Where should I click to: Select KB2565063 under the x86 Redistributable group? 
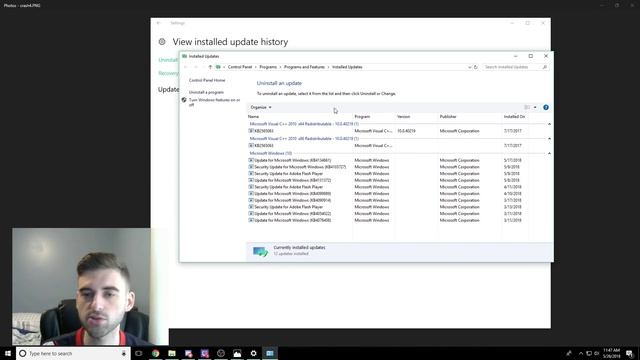point(264,146)
